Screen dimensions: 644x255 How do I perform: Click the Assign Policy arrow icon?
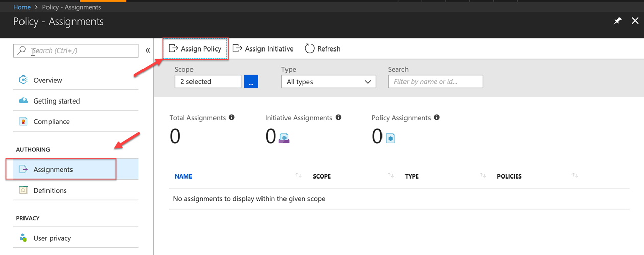(173, 48)
